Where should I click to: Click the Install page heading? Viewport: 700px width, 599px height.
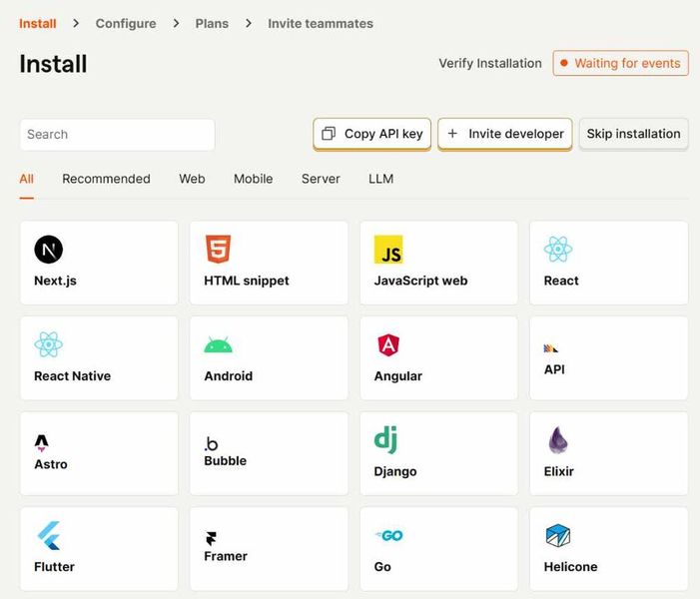(53, 64)
